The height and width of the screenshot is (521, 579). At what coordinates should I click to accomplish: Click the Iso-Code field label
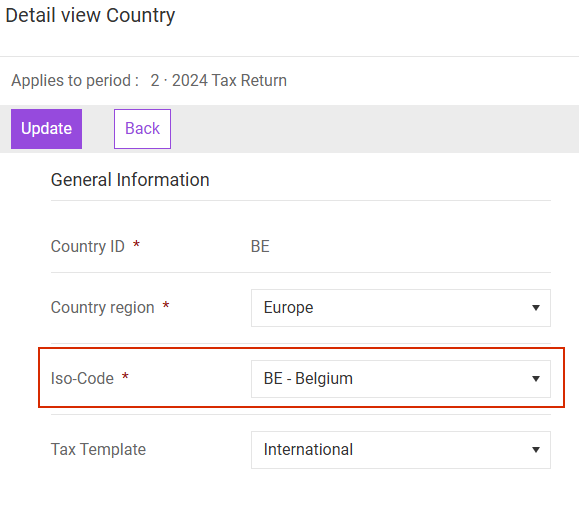click(x=82, y=378)
